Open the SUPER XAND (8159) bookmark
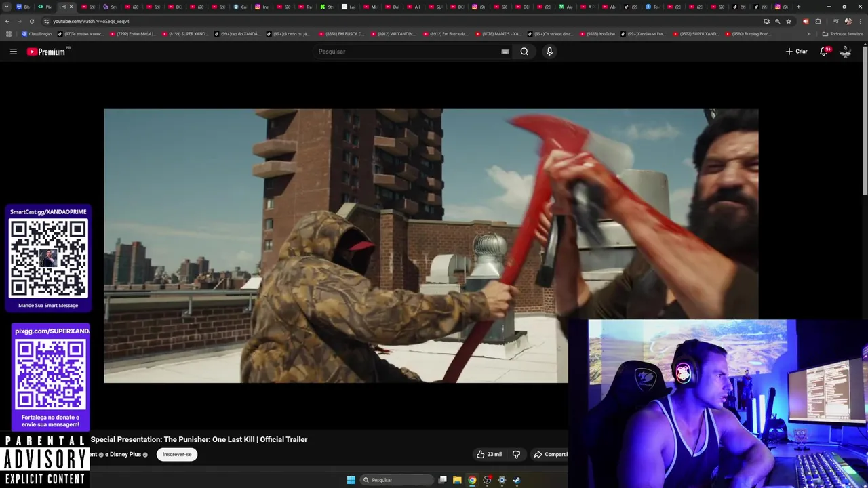The height and width of the screenshot is (488, 868). click(185, 33)
